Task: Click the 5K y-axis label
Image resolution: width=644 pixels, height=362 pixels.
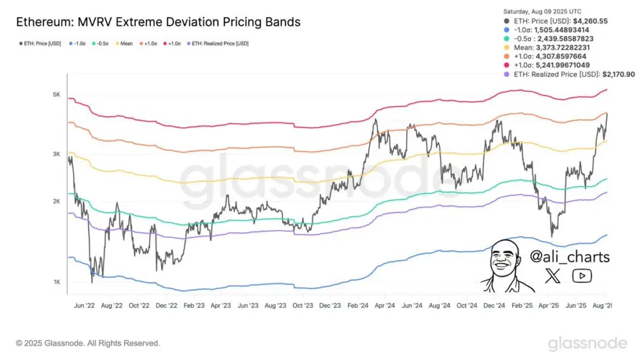Action: click(57, 95)
